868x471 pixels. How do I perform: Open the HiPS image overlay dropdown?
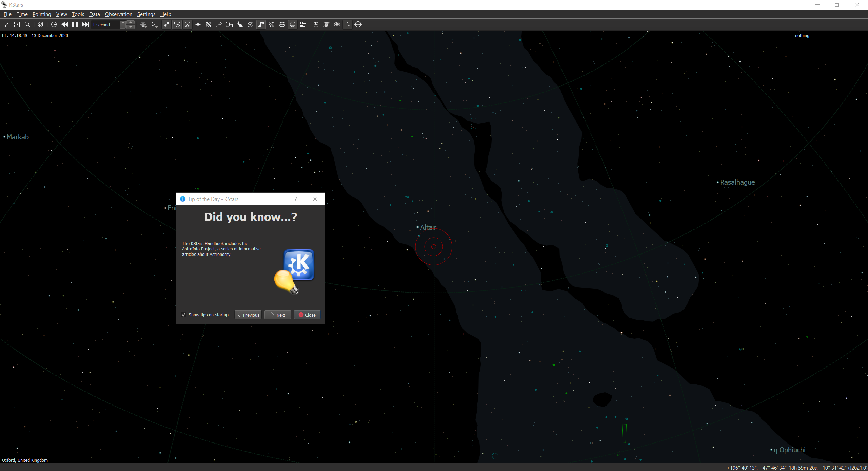(x=154, y=24)
